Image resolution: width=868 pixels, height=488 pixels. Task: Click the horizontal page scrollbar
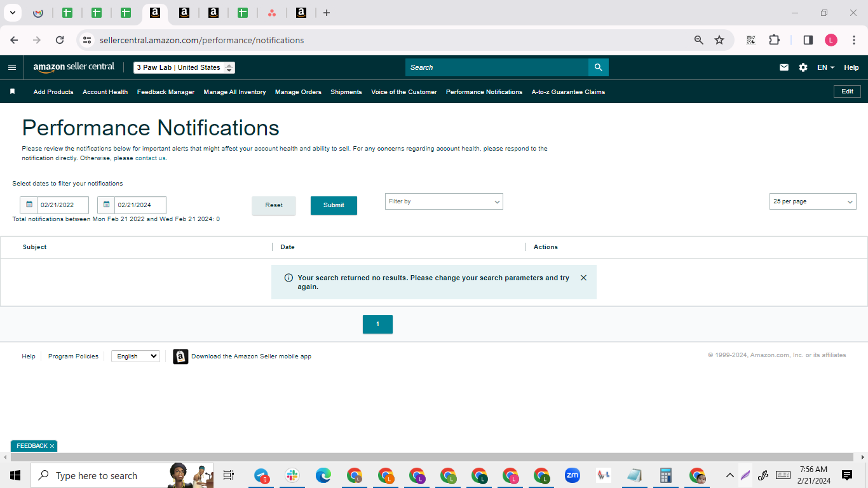pyautogui.click(x=431, y=457)
